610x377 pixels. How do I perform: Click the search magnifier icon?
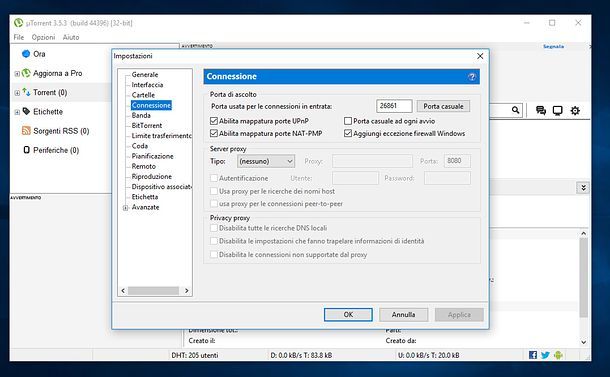(515, 110)
